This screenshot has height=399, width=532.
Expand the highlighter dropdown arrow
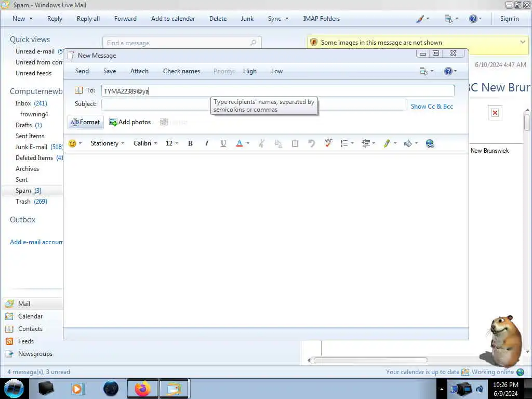coord(395,143)
